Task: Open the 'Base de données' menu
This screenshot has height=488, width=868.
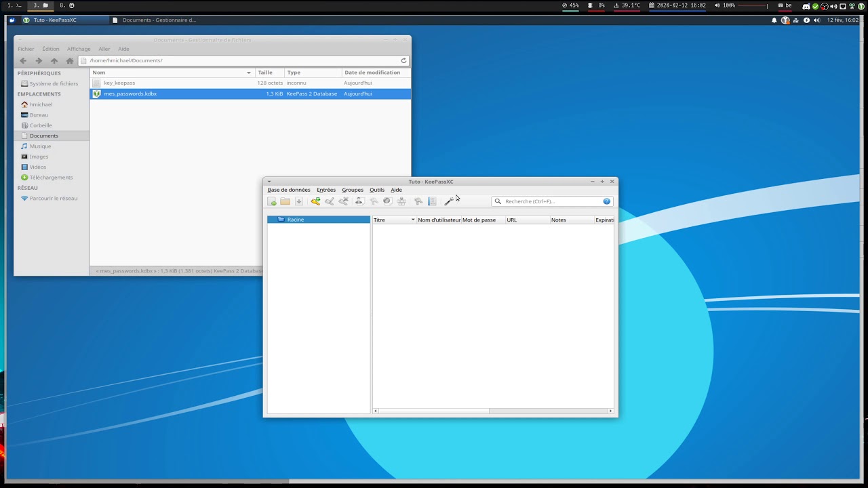Action: coord(289,190)
